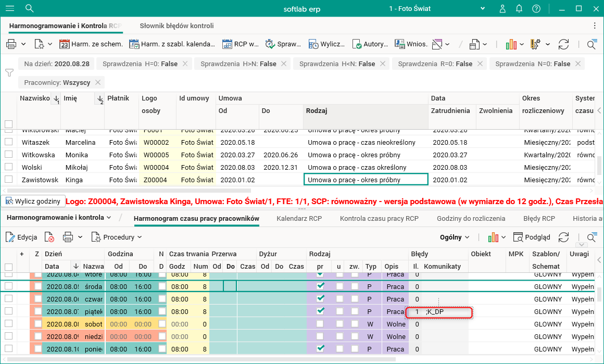The height and width of the screenshot is (364, 604).
Task: Switch to Słownik błędów kontroli tab
Action: 177,26
